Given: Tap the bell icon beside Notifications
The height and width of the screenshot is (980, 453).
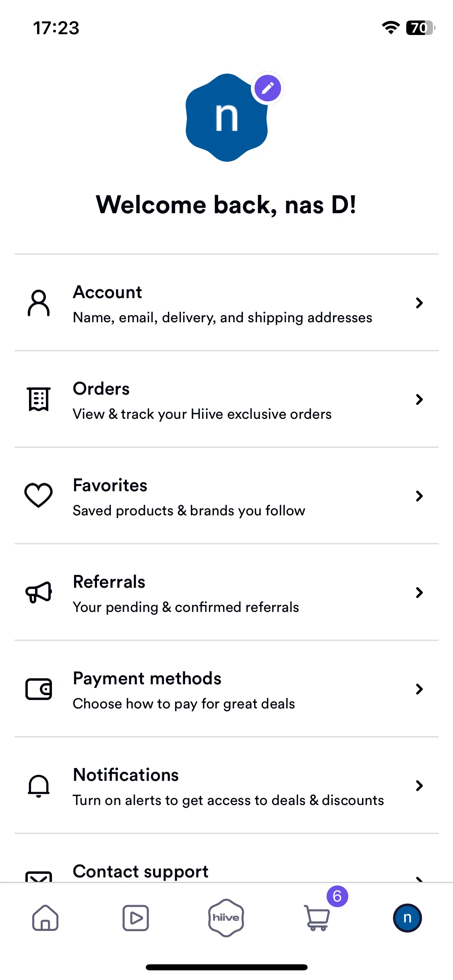Looking at the screenshot, I should click(39, 786).
